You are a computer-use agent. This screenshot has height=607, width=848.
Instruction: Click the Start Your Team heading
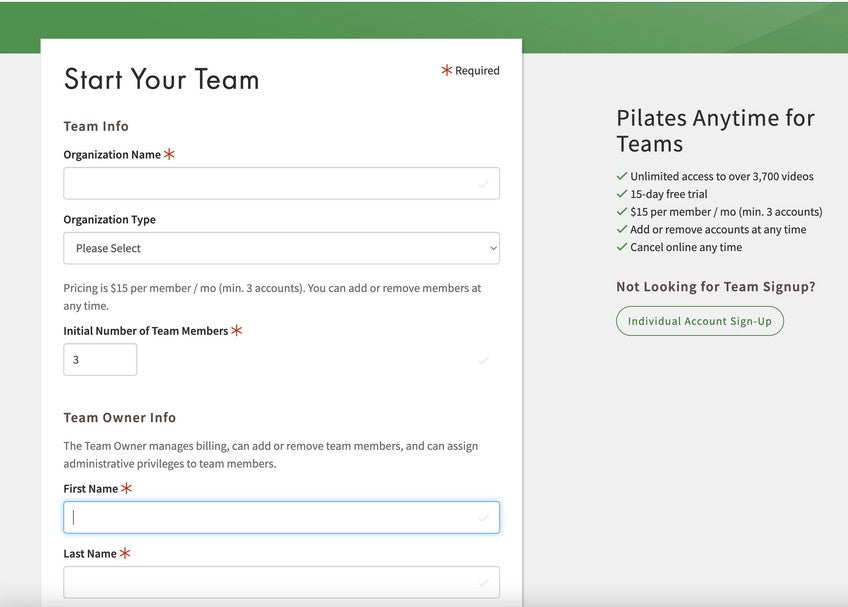coord(161,80)
